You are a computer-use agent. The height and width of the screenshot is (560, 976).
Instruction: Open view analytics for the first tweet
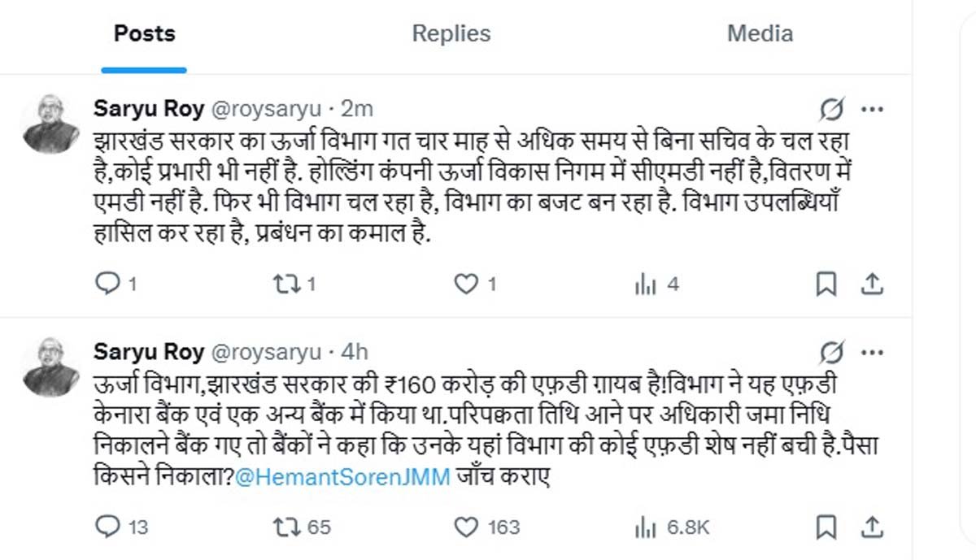coord(645,283)
